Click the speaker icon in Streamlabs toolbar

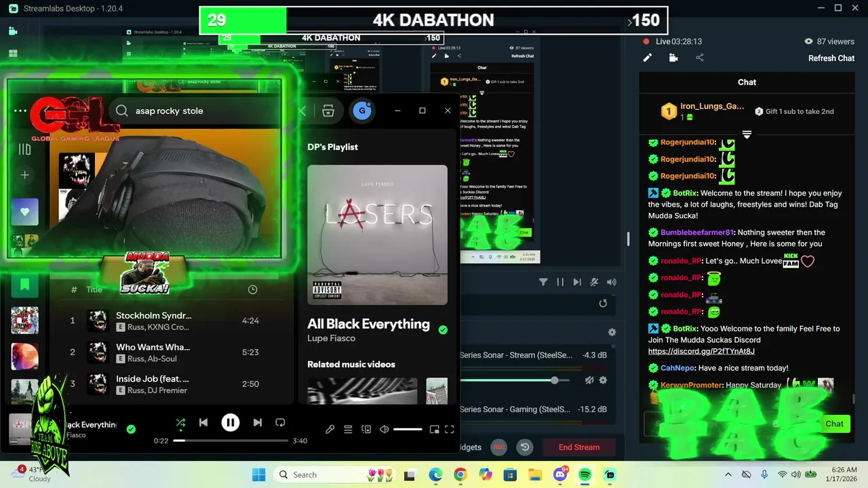coord(612,282)
